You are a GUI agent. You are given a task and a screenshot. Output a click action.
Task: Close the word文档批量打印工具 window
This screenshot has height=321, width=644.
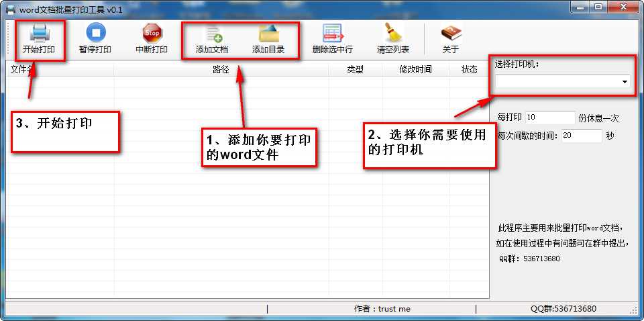pyautogui.click(x=623, y=7)
